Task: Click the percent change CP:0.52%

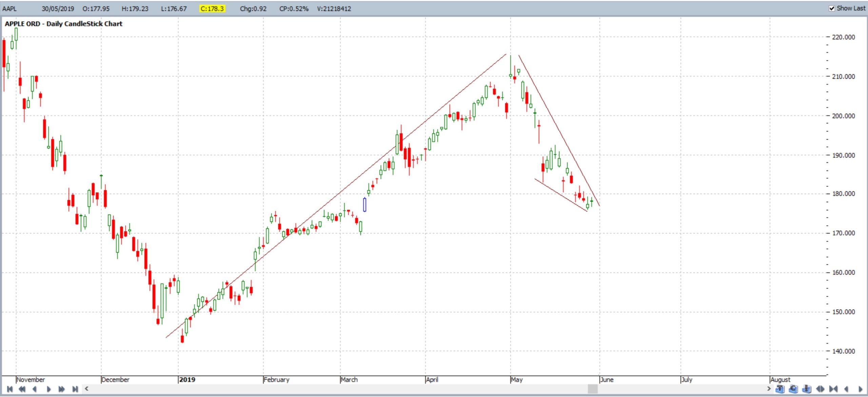Action: [x=294, y=8]
